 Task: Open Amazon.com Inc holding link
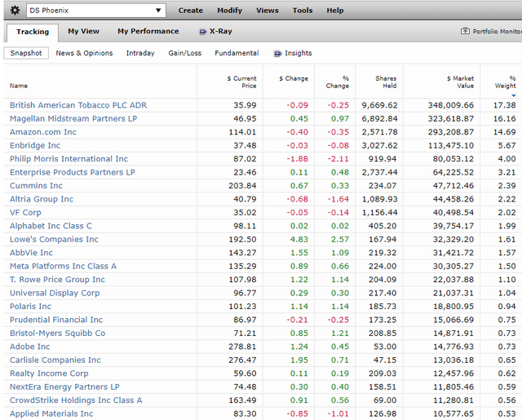click(42, 132)
